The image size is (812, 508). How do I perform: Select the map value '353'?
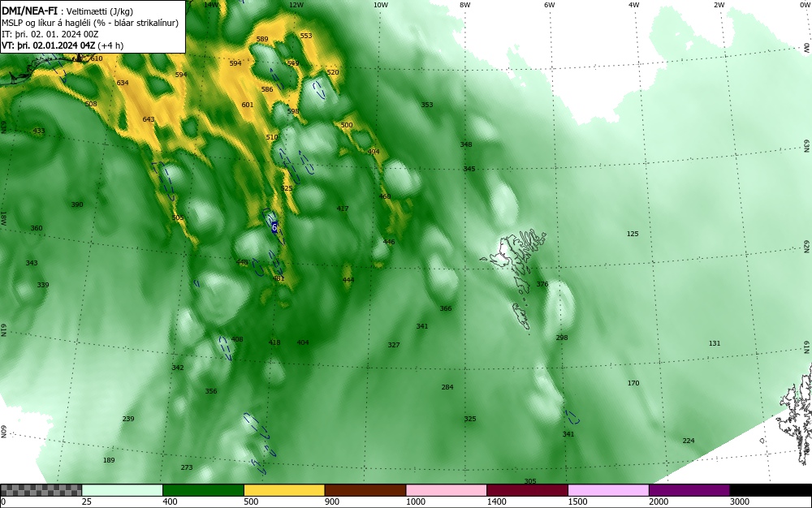pos(427,105)
